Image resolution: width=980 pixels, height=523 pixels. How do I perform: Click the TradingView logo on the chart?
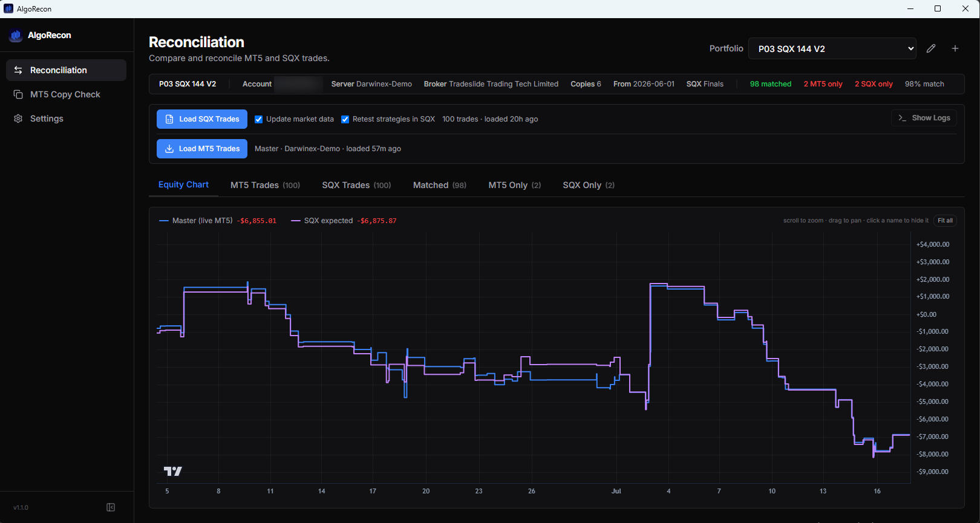coord(172,471)
